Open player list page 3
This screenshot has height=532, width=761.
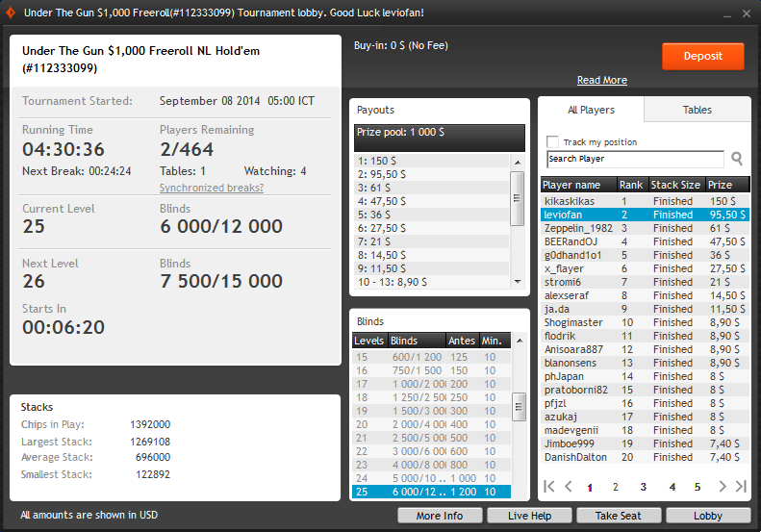643,487
